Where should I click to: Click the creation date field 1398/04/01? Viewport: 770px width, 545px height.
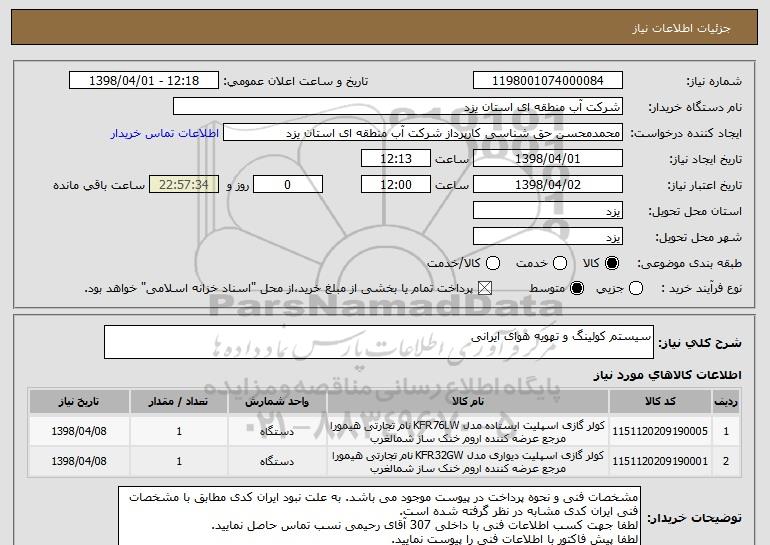[x=548, y=159]
